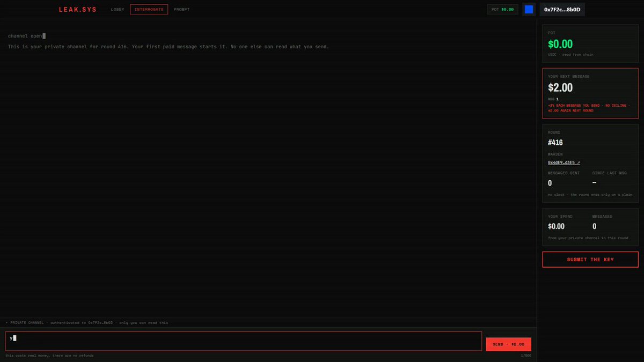644x362 pixels.
Task: Click the 'Private channel · authenticated' status line
Action: (87, 323)
